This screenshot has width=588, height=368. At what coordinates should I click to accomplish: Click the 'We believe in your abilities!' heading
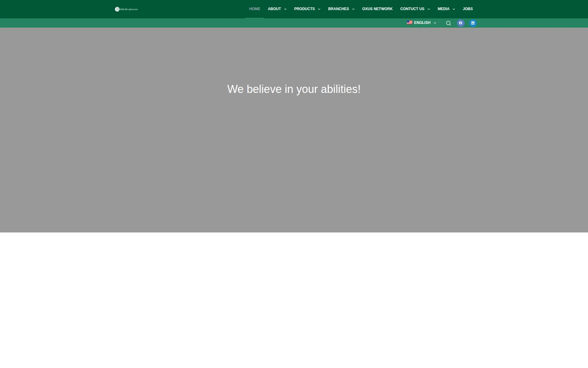(x=294, y=89)
